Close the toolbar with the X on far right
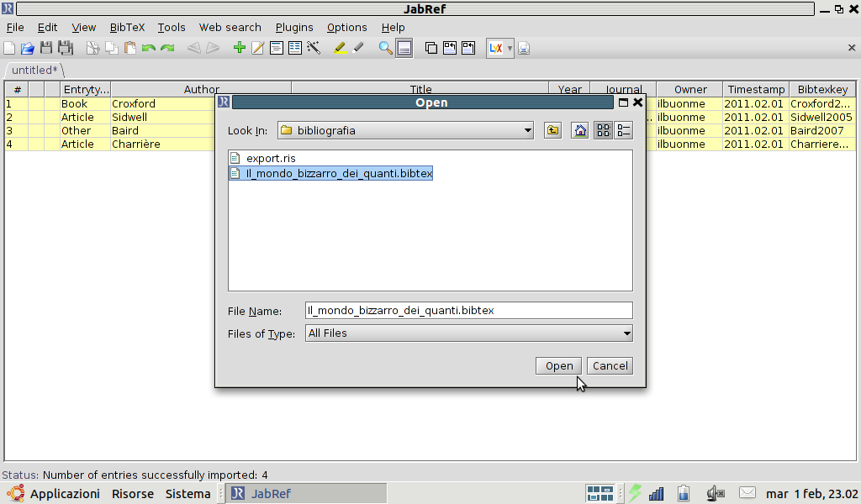The height and width of the screenshot is (504, 861). point(852,48)
